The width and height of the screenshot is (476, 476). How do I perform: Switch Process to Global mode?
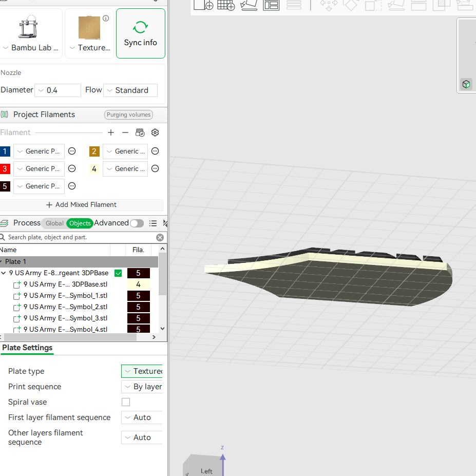pos(54,223)
